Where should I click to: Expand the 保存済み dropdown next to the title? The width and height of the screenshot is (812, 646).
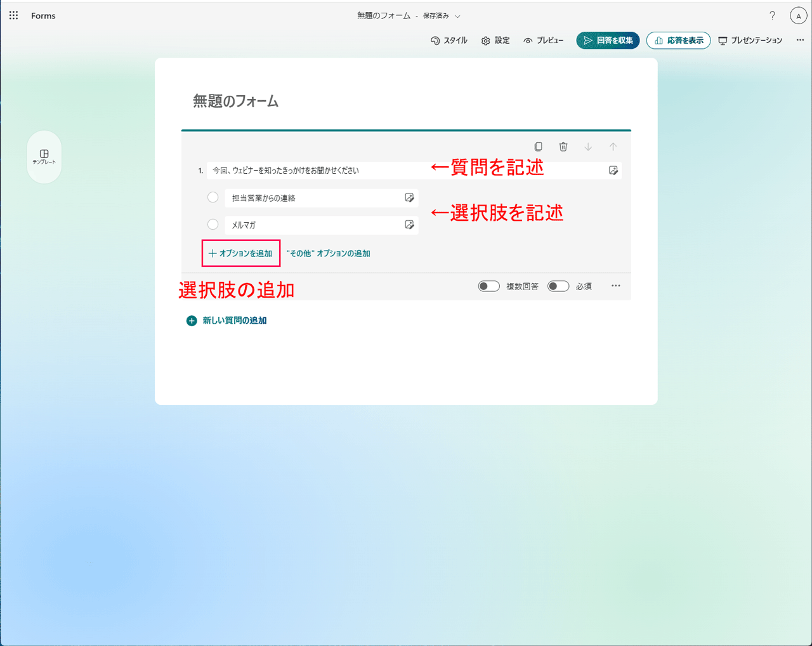click(458, 16)
